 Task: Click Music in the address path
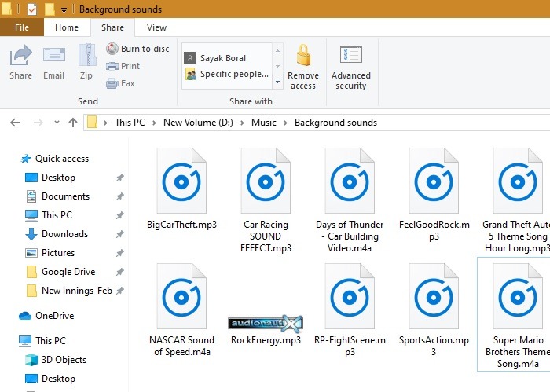264,123
